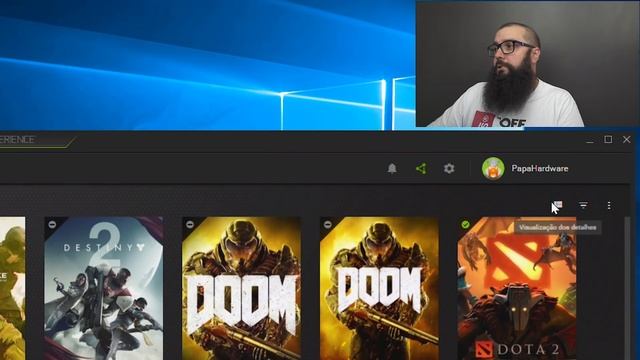Open the games filter icon
The image size is (640, 360).
[x=583, y=205]
